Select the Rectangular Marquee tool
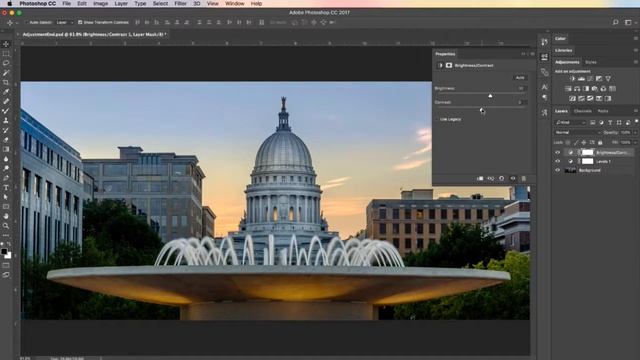This screenshot has width=640, height=360. coord(6,53)
